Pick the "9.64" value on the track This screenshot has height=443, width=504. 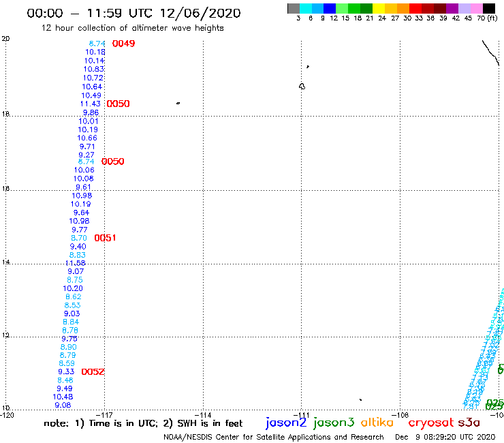81,213
